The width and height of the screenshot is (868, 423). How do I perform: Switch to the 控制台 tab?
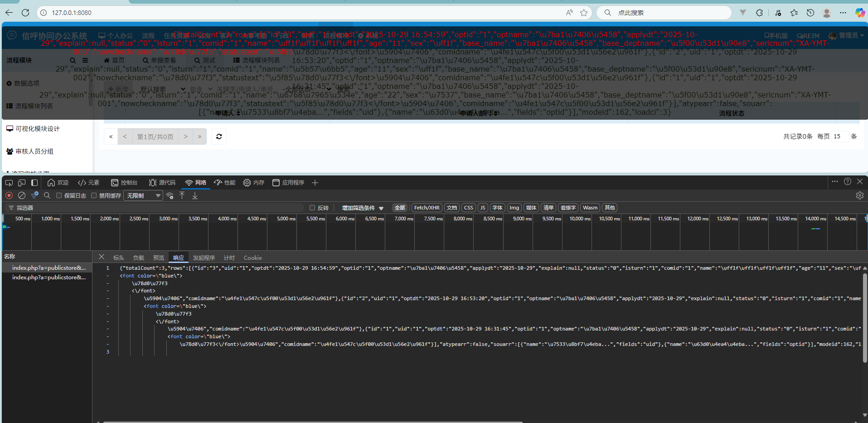point(125,183)
